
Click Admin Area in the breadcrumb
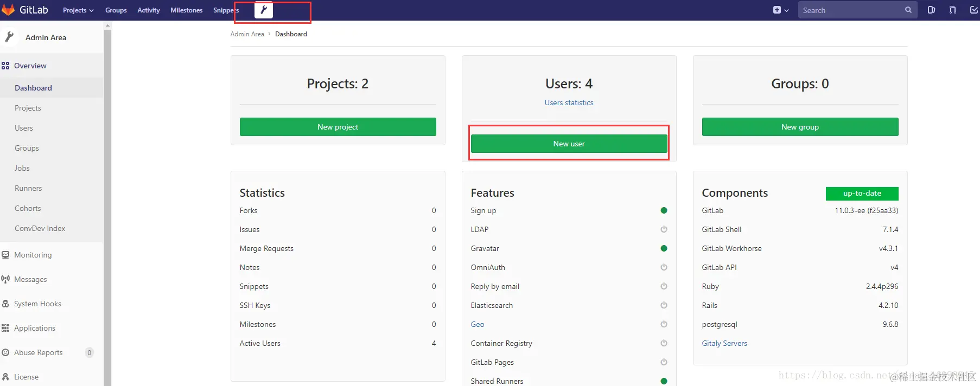[x=247, y=34]
